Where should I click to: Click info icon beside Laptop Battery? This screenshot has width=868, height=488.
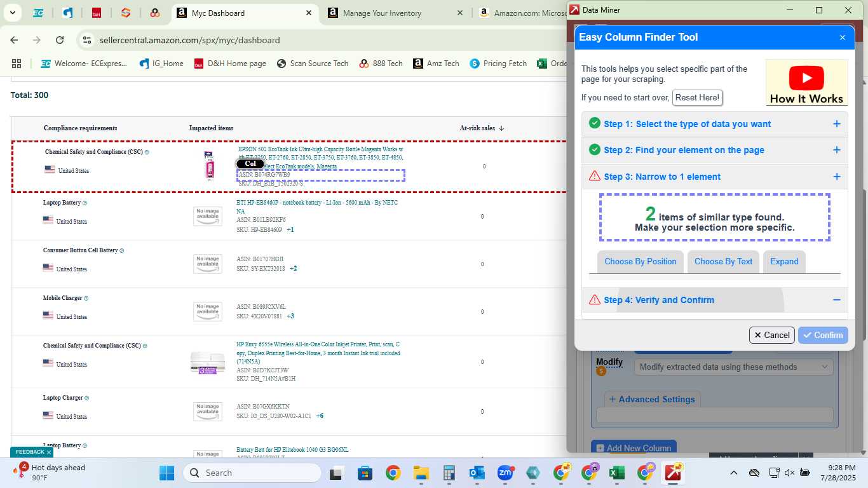coord(85,203)
